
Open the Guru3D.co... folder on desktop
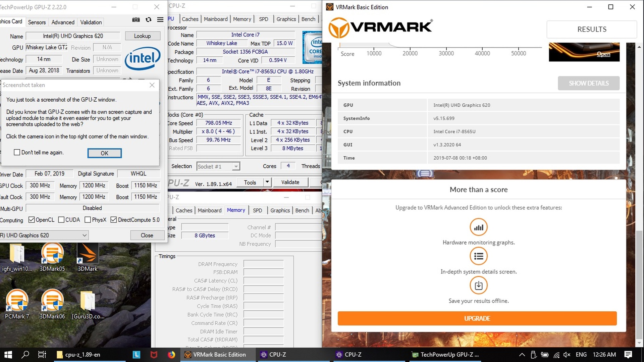tap(88, 304)
